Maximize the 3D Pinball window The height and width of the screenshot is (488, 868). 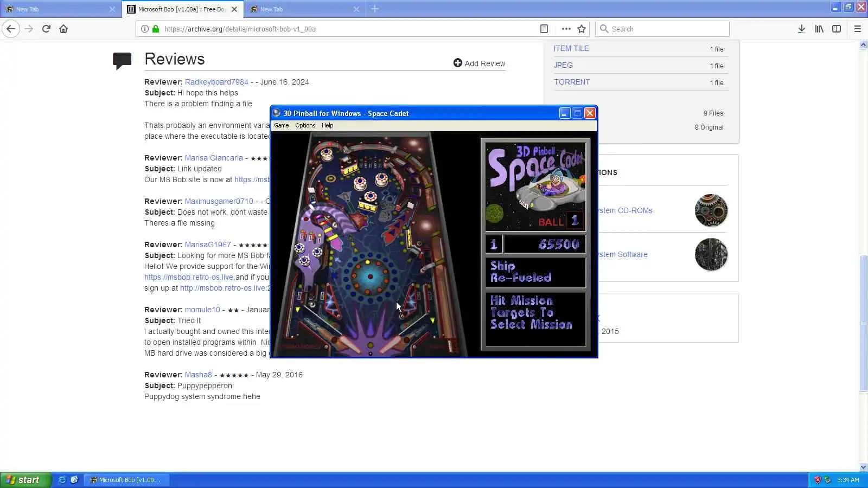tap(577, 113)
